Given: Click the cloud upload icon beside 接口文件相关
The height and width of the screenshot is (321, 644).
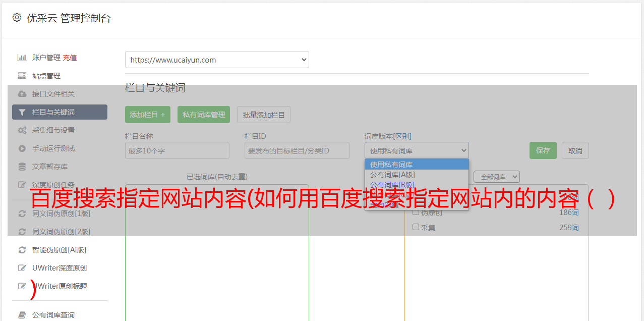Looking at the screenshot, I should (x=22, y=94).
